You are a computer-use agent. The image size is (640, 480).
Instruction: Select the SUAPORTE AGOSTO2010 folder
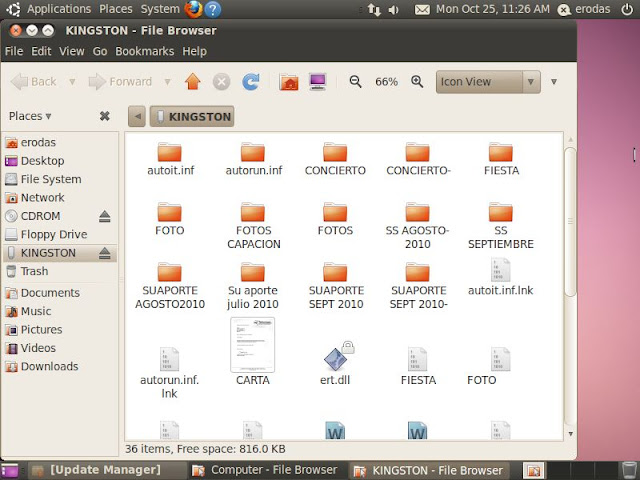click(x=170, y=286)
